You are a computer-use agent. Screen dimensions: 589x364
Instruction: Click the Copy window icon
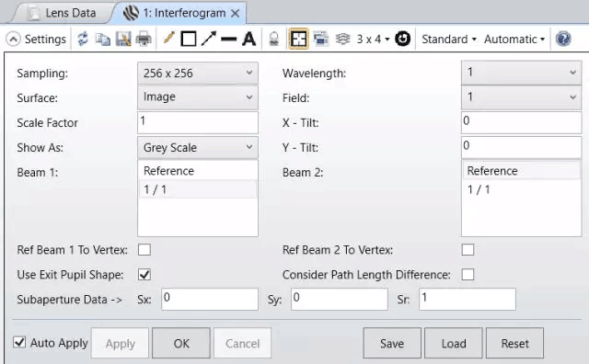(x=102, y=39)
